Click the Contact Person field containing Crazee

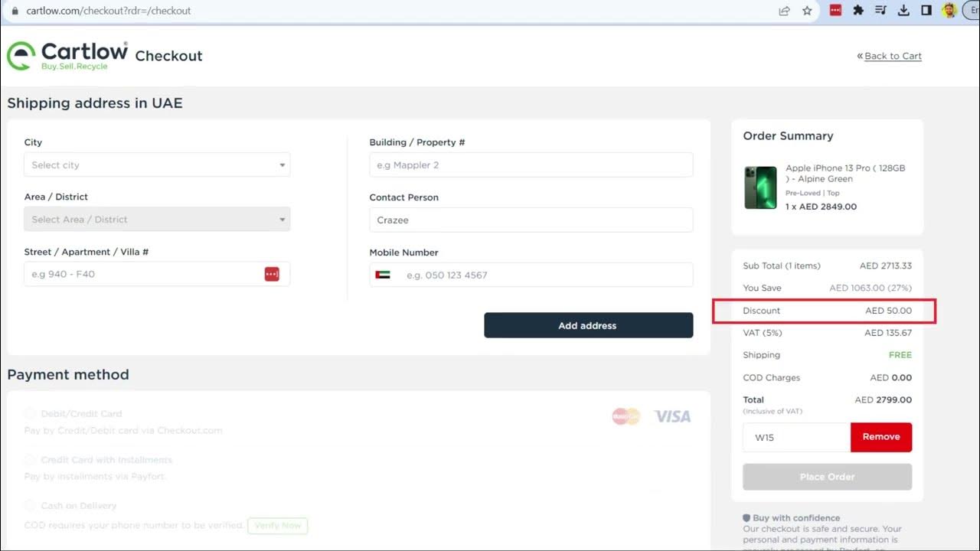click(x=531, y=220)
